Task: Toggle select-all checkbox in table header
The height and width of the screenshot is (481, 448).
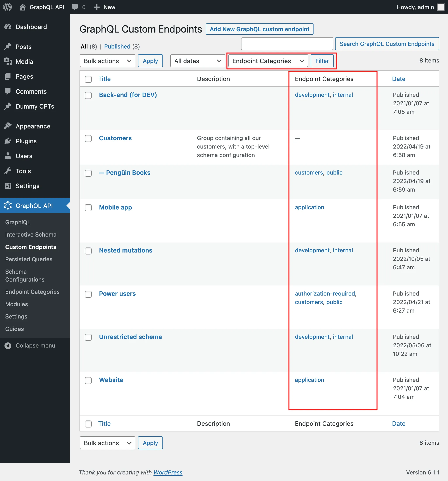Action: (x=88, y=79)
